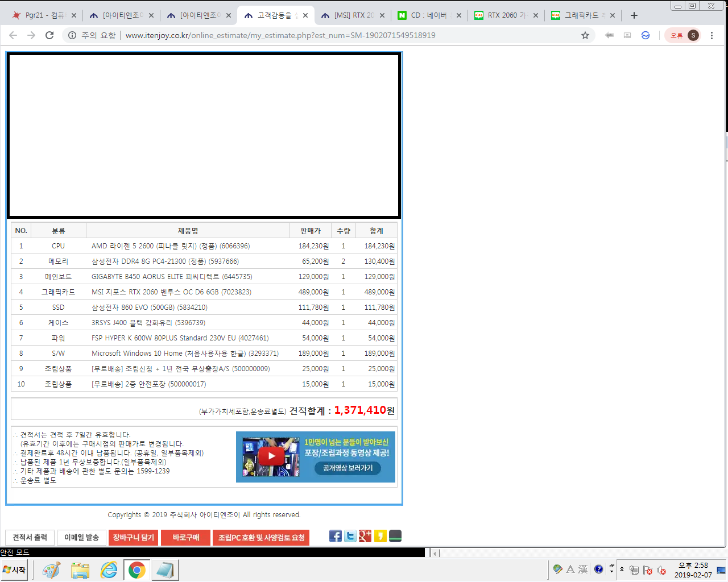The width and height of the screenshot is (728, 582).
Task: Click 조립PC 호환 및 사양검토 요청 button
Action: pos(262,538)
